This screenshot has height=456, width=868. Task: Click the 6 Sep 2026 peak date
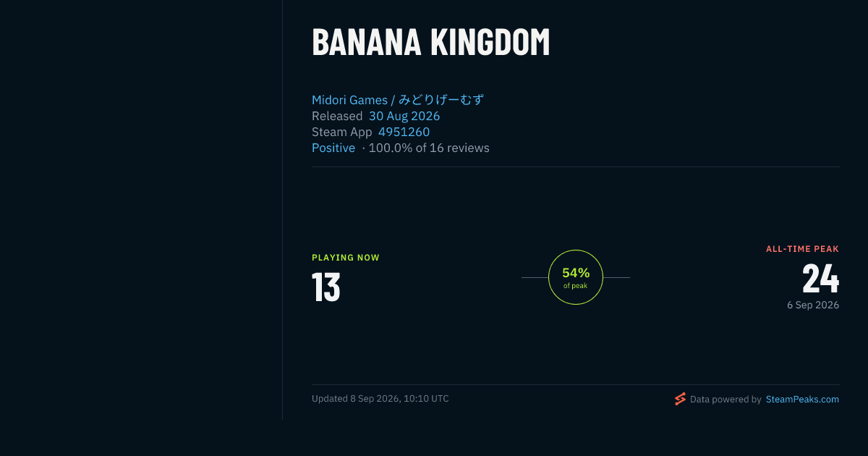813,305
